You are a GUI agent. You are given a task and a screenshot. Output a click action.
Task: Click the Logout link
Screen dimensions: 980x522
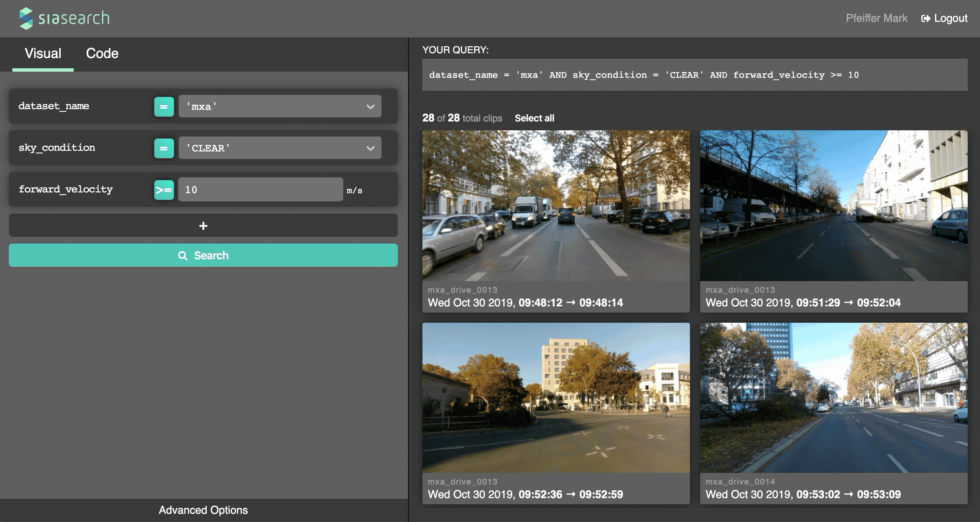click(x=944, y=18)
